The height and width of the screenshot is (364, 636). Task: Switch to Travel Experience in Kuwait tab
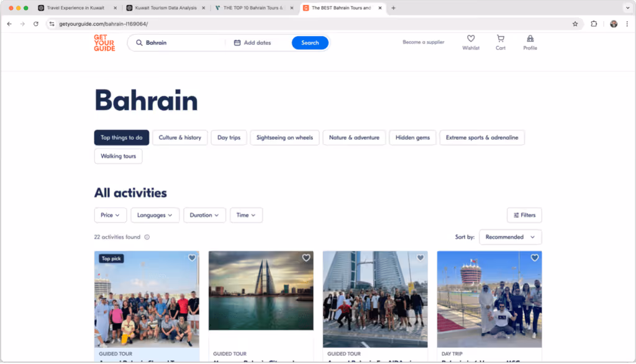(x=75, y=7)
